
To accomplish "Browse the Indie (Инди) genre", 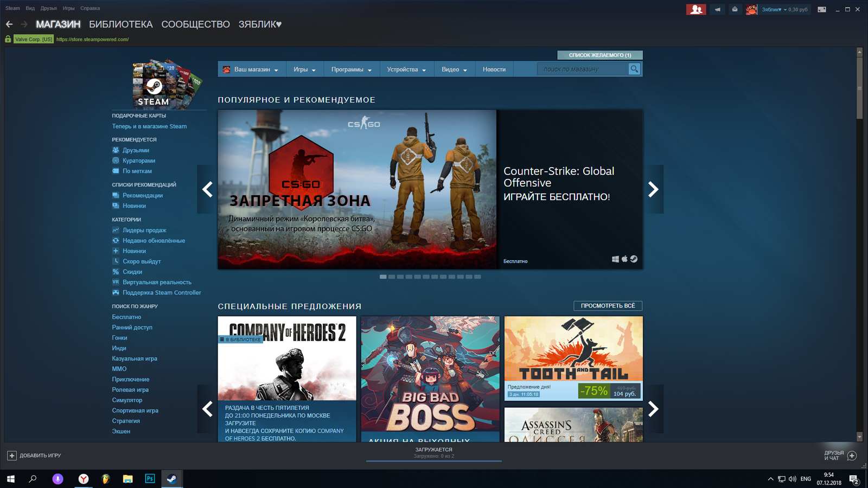I will tap(119, 348).
